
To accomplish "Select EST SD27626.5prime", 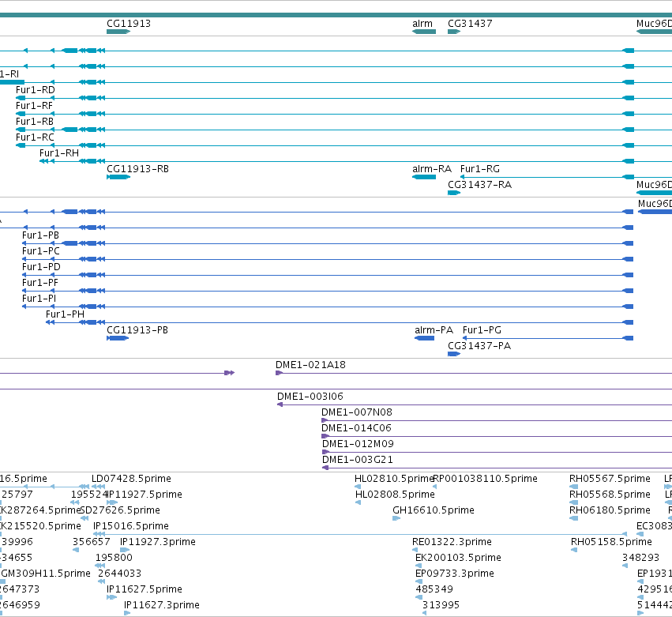I will (x=120, y=510).
